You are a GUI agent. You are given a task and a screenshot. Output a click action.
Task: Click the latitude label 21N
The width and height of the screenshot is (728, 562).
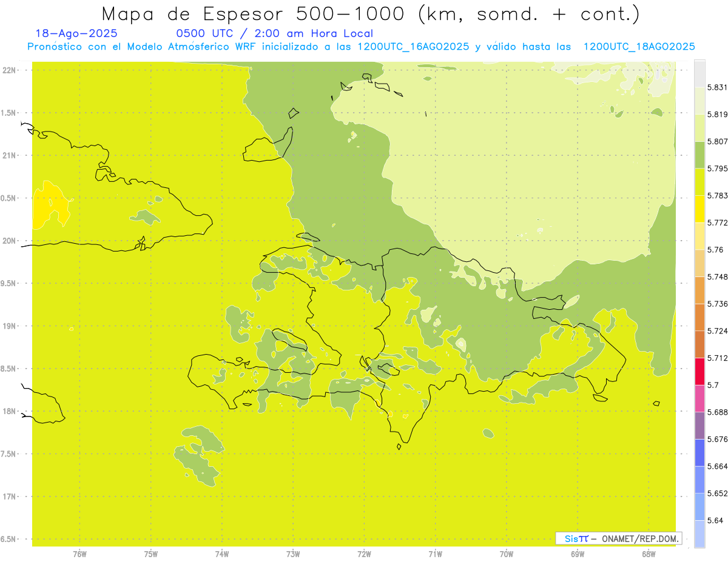[x=8, y=155]
